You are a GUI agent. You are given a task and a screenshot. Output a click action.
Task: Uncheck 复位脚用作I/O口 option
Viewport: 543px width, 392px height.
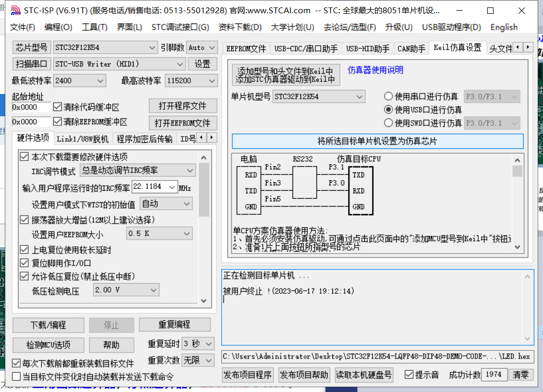tap(24, 263)
